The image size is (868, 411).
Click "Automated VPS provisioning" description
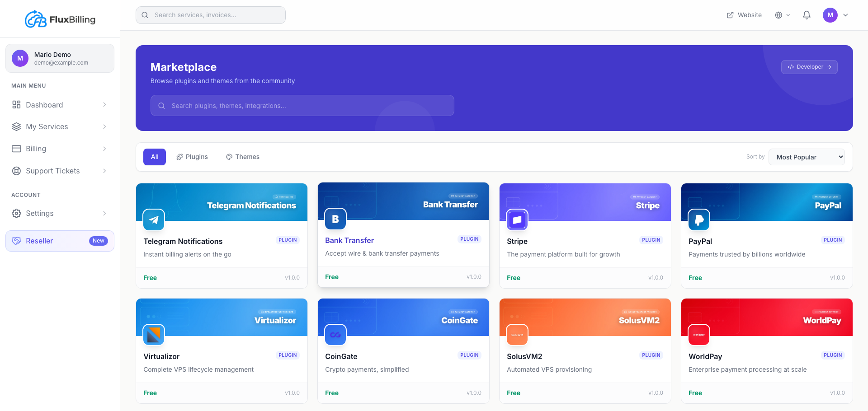tap(549, 369)
